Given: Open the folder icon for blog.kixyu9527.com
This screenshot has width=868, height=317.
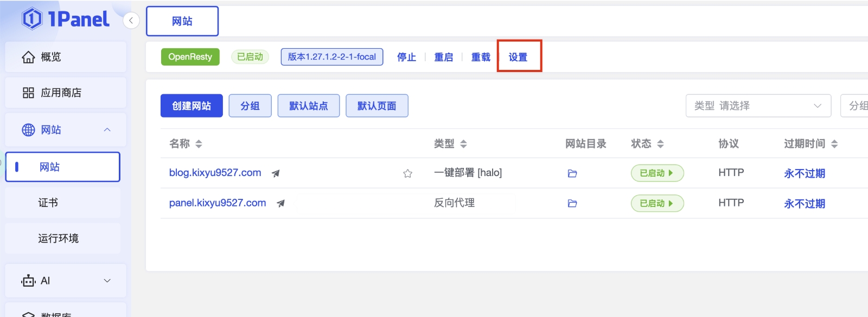Looking at the screenshot, I should tap(572, 173).
